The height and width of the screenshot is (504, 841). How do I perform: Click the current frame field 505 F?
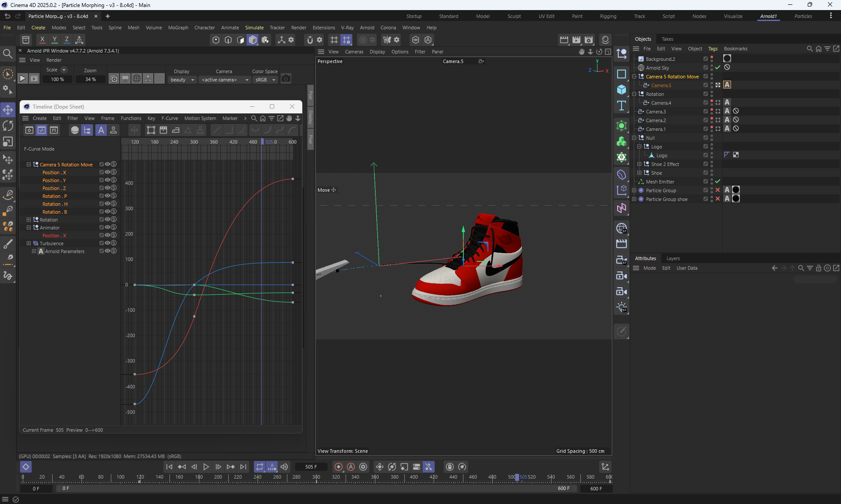(311, 467)
